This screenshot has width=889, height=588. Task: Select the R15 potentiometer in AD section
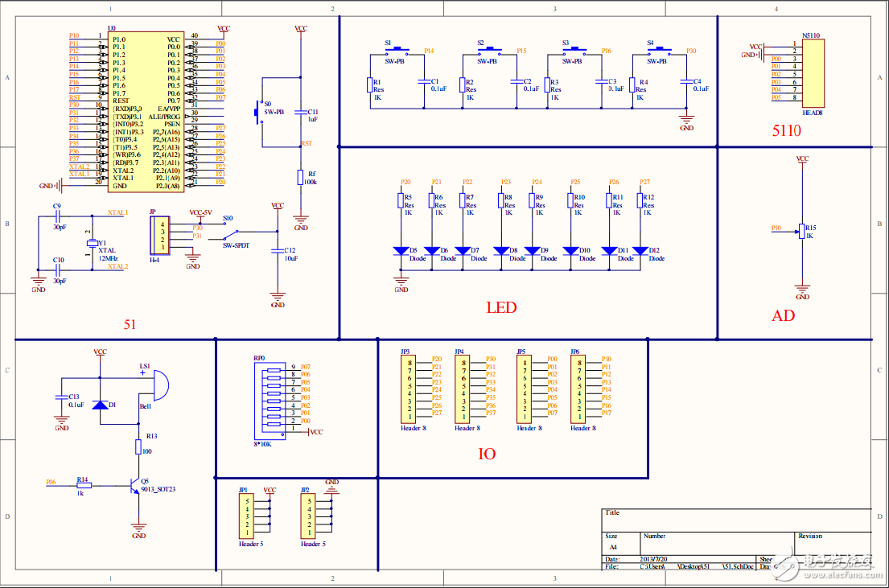801,231
